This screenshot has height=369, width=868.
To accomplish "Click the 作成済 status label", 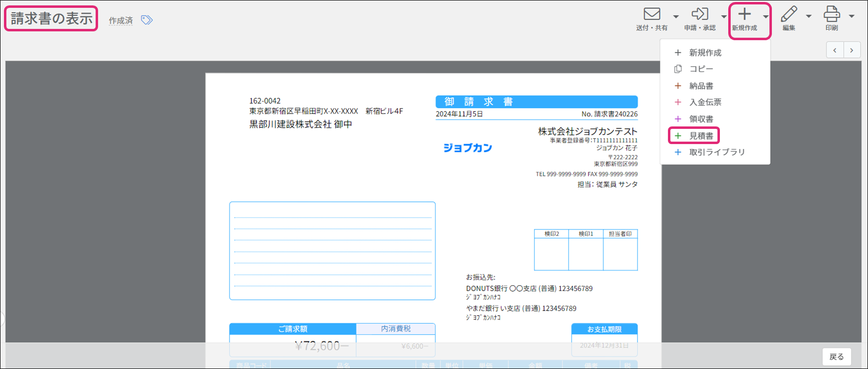I will [121, 21].
